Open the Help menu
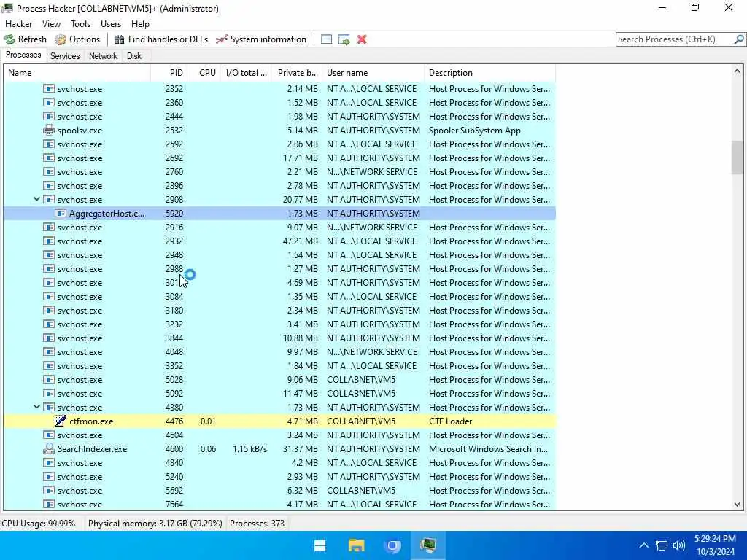 (140, 24)
